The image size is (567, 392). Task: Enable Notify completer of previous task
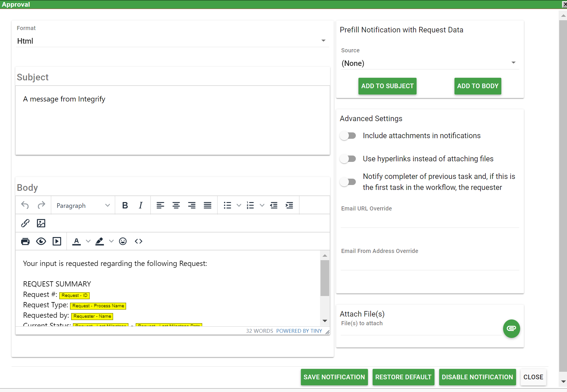click(x=348, y=182)
